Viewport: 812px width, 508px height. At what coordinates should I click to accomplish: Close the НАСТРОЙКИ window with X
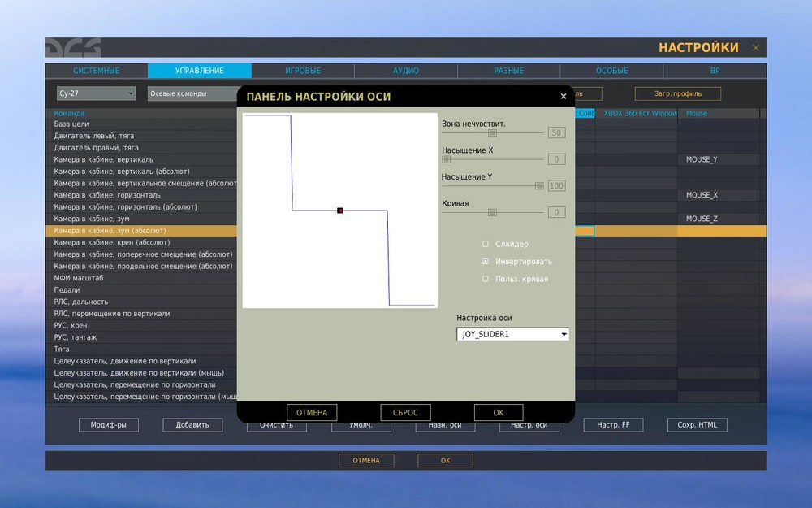[x=755, y=48]
